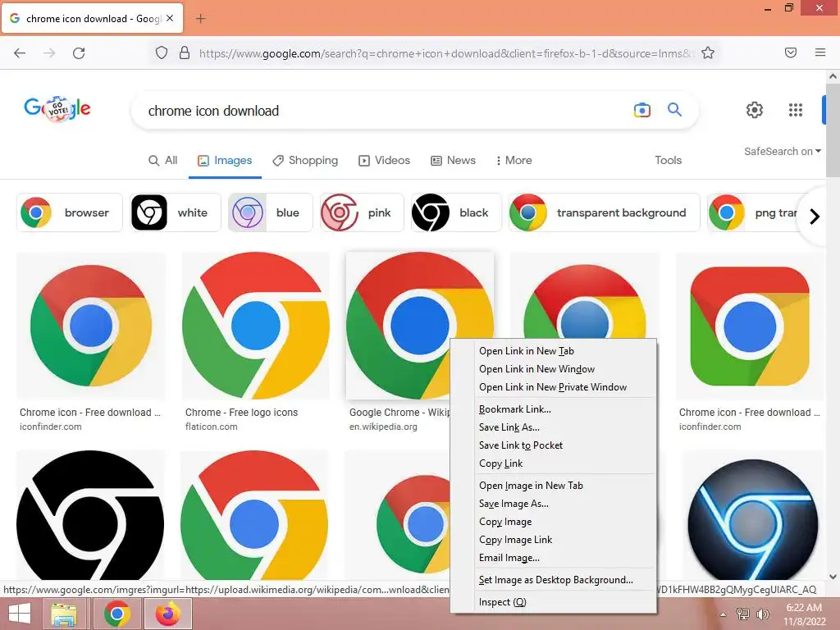Filter results by the browser chip
The width and height of the screenshot is (840, 630).
[x=70, y=212]
